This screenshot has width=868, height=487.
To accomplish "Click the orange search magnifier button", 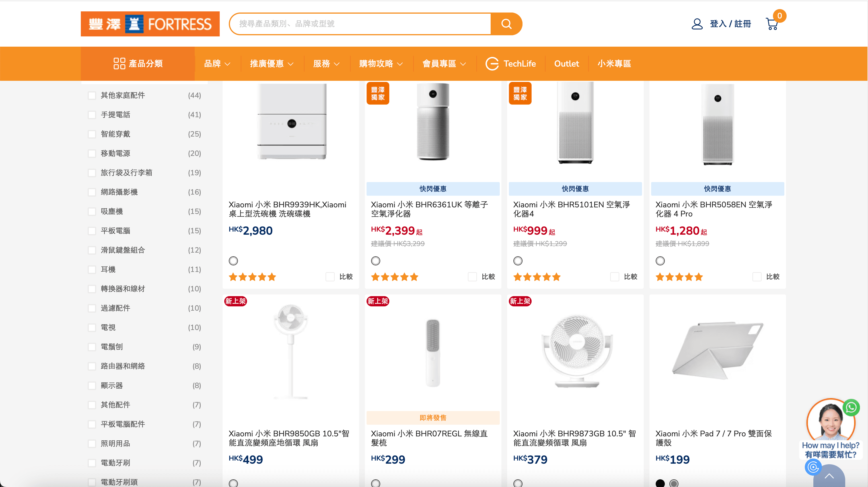I will [x=506, y=24].
